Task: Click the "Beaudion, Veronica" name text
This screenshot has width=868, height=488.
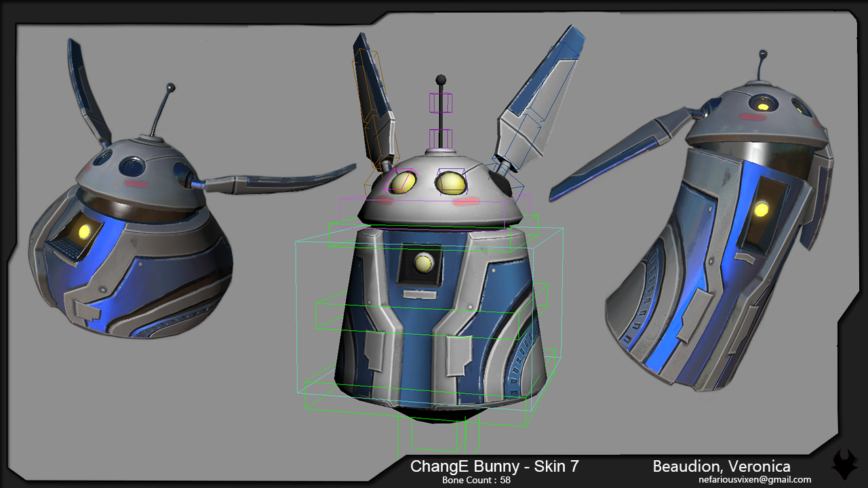Action: click(x=722, y=466)
